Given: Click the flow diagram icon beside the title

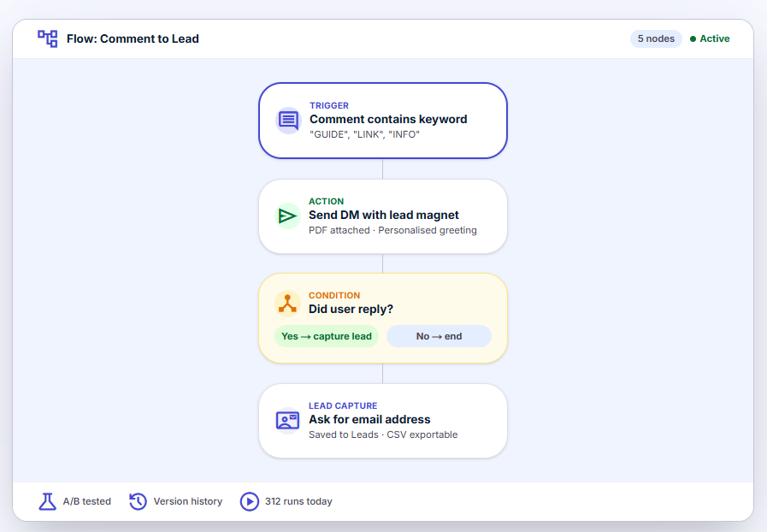Looking at the screenshot, I should pos(47,38).
